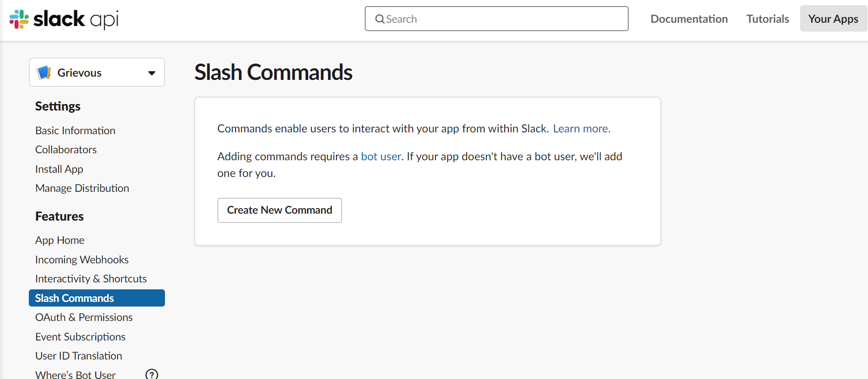The image size is (868, 379).
Task: Open help icon beside Where's Bot User
Action: [152, 374]
